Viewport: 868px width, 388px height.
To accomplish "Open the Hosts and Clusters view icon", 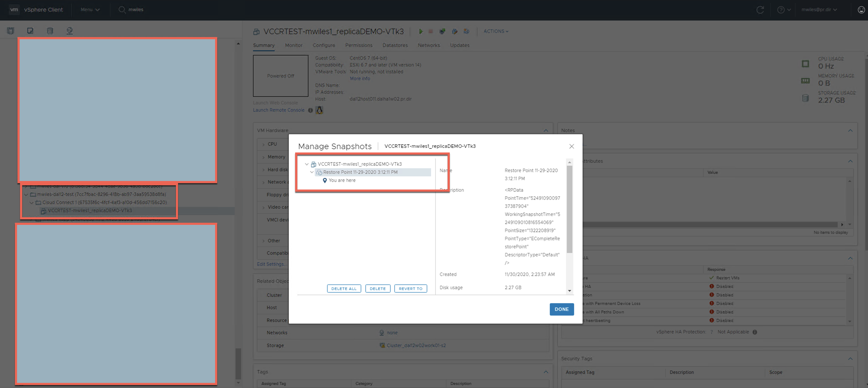I will tap(10, 31).
